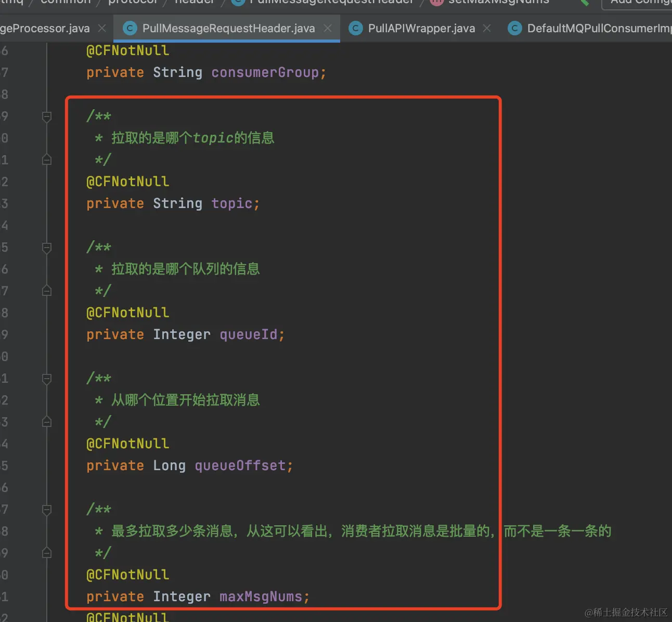Click the comment starting with 最多拉取多少条消息

pos(361,531)
